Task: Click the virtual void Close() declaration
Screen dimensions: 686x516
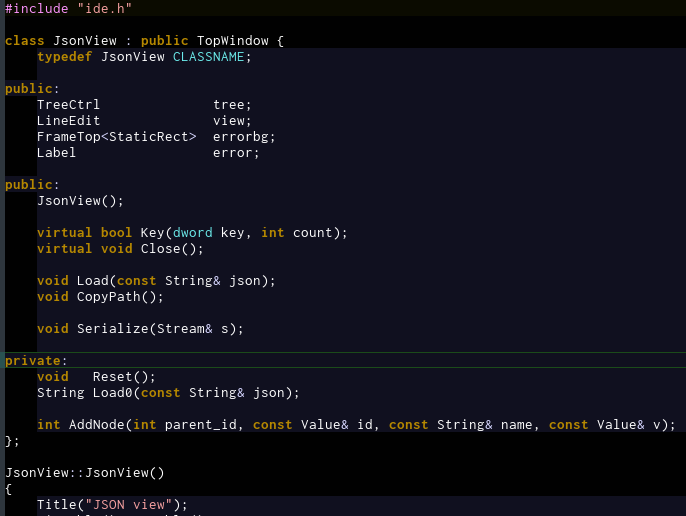Action: point(120,249)
